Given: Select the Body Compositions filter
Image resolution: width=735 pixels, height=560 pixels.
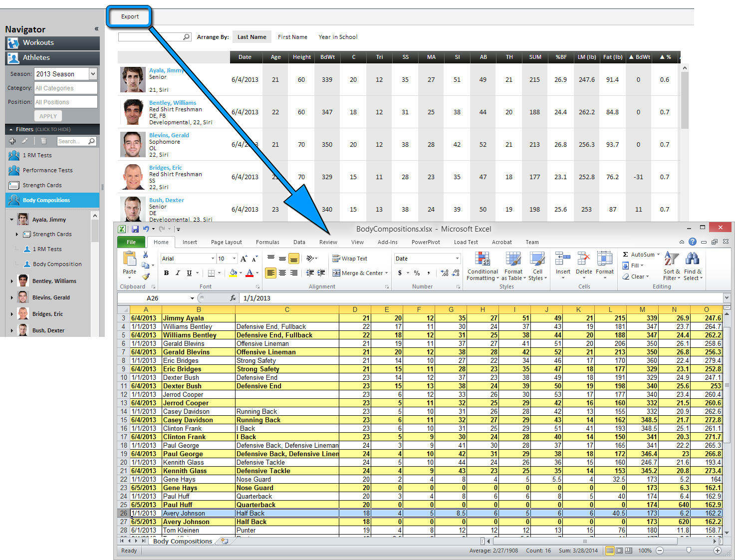Looking at the screenshot, I should 52,200.
